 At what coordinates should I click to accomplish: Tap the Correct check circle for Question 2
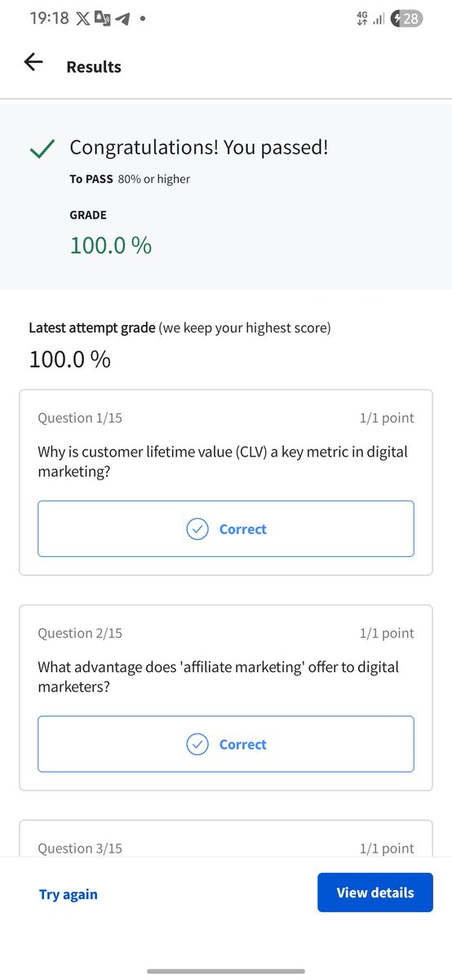pyautogui.click(x=197, y=745)
